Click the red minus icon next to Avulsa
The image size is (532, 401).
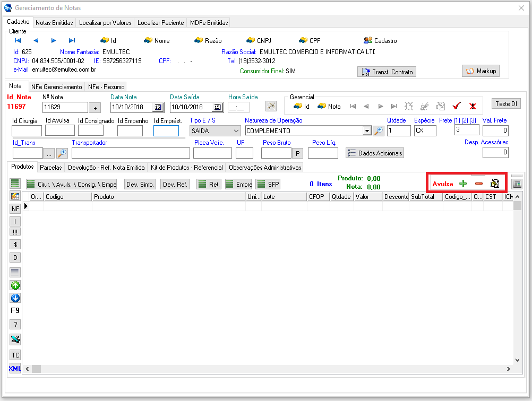click(x=478, y=184)
